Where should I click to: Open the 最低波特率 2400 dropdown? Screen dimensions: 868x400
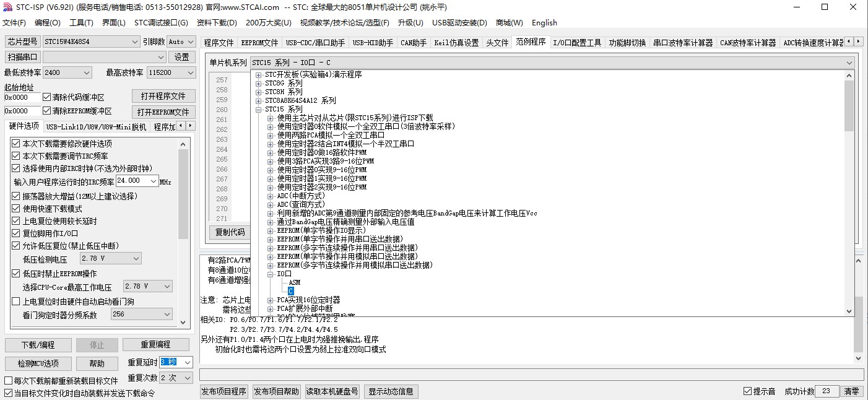[x=67, y=72]
